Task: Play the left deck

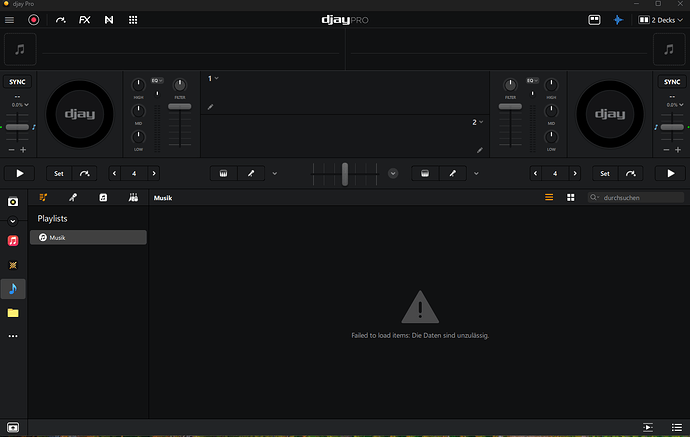Action: pos(20,173)
